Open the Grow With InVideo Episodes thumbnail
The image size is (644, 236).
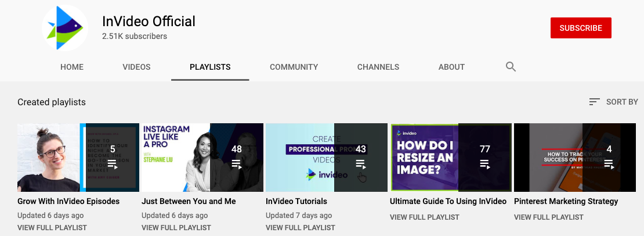(x=49, y=158)
